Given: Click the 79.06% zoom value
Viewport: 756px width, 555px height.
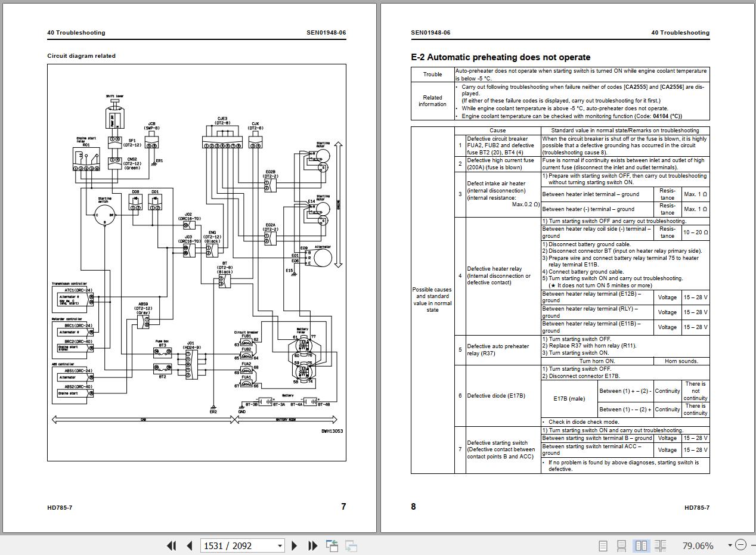Looking at the screenshot, I should (x=698, y=545).
